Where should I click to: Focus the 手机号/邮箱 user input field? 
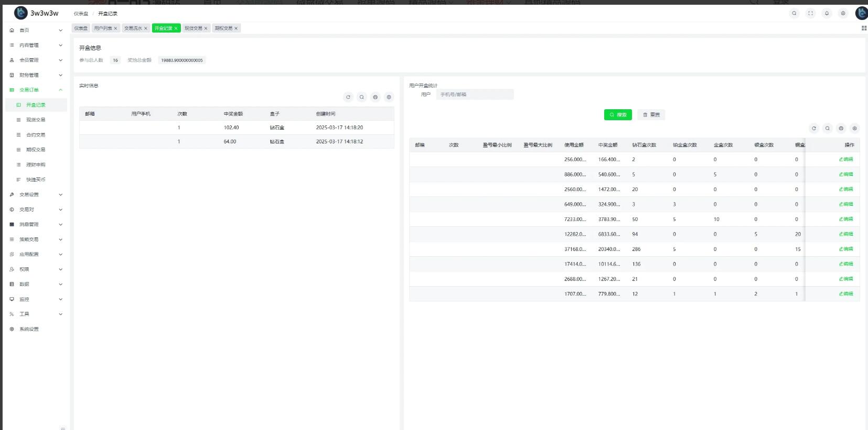click(475, 95)
